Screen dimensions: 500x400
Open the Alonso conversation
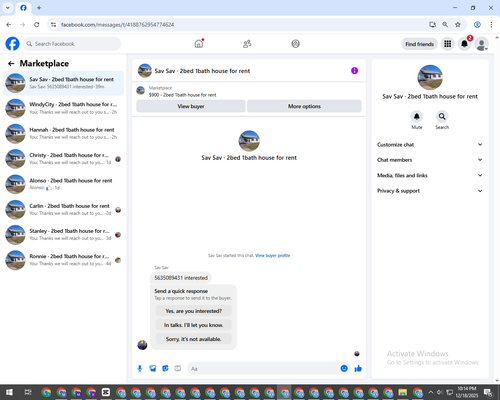63,184
